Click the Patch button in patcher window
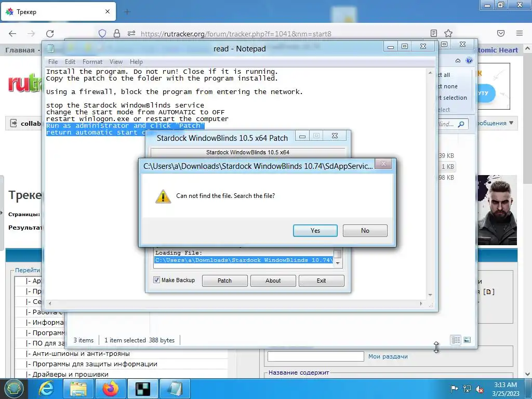The height and width of the screenshot is (399, 532). [x=224, y=281]
